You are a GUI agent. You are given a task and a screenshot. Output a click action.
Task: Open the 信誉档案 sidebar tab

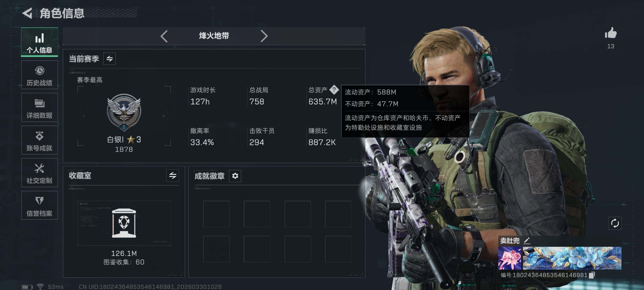39,205
